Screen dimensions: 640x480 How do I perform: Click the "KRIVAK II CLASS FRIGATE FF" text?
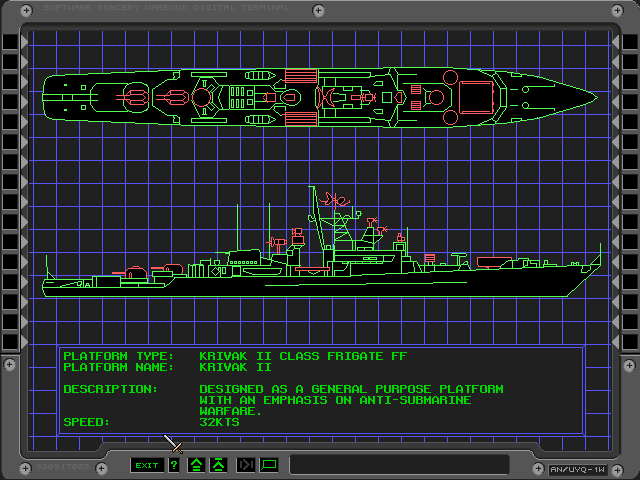click(x=303, y=356)
